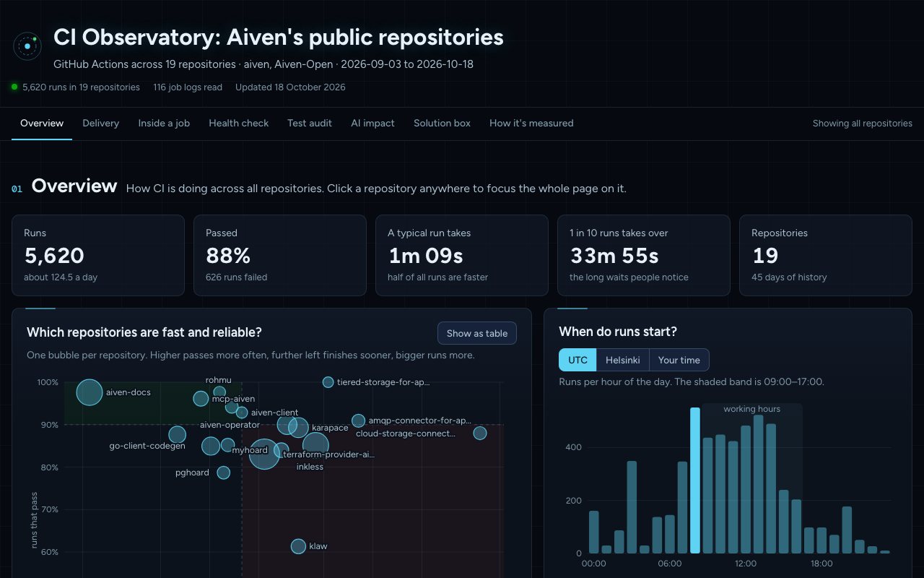Viewport: 924px width, 578px height.
Task: Select the pghoard repository bubble
Action: pos(224,473)
